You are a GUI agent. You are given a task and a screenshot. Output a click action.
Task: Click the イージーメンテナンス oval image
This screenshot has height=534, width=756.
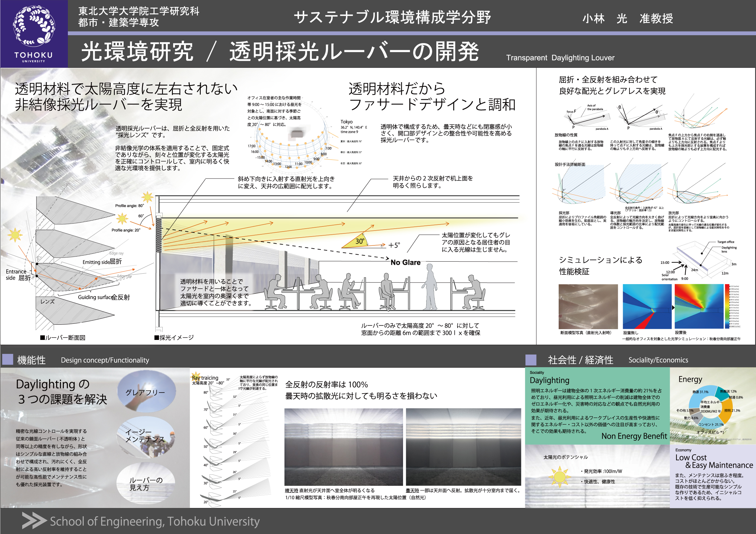click(x=146, y=437)
